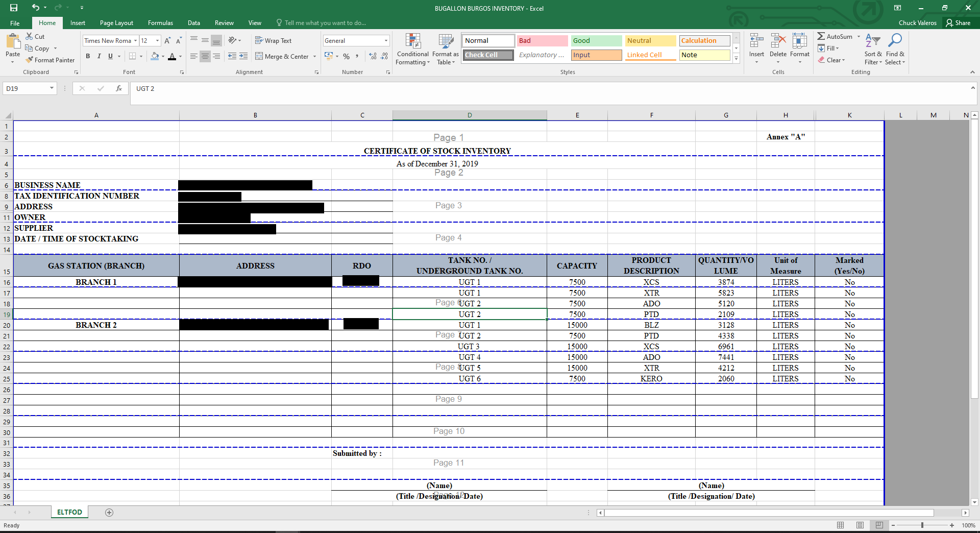980x533 pixels.
Task: Select the ELTFOD sheet tab
Action: click(69, 512)
